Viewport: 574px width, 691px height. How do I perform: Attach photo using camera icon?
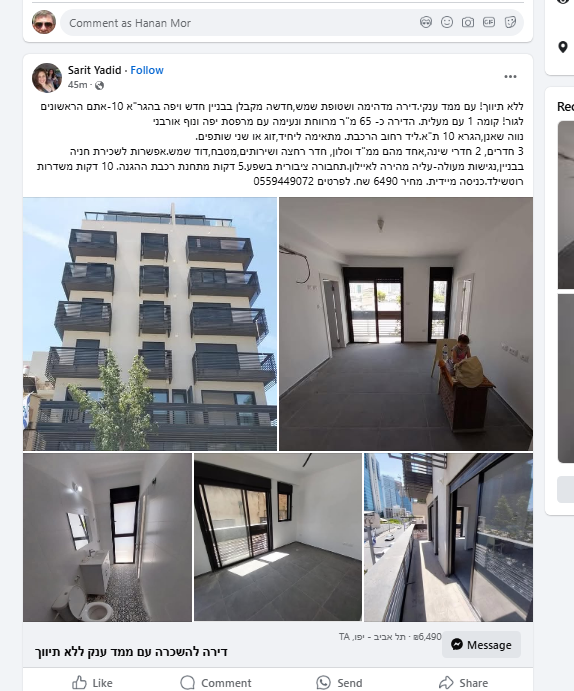pos(468,22)
